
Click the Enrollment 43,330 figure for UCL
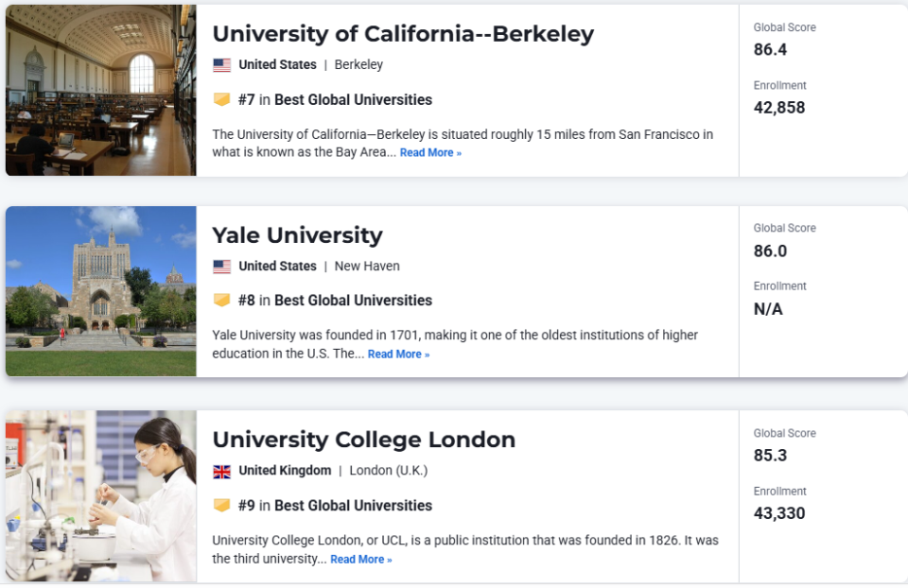[778, 513]
